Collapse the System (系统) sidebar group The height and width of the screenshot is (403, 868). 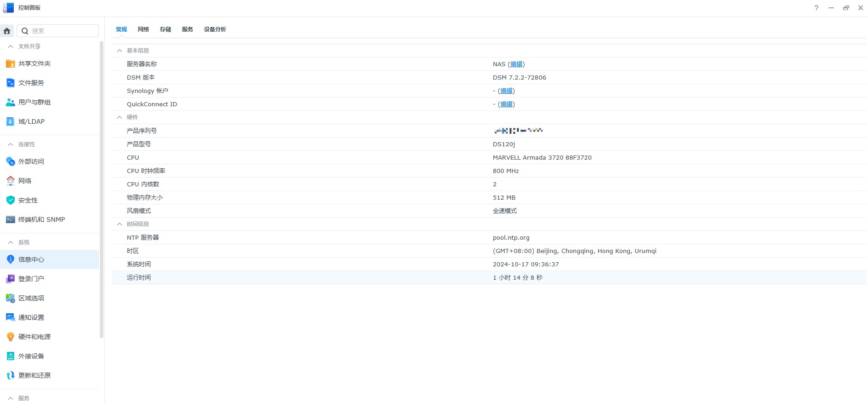(11, 242)
